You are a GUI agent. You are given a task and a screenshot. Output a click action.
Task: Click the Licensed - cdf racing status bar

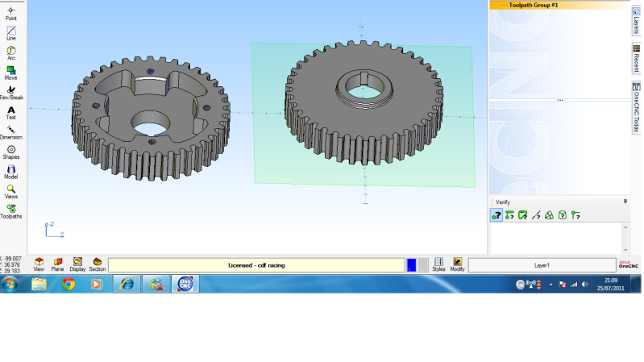(x=256, y=265)
